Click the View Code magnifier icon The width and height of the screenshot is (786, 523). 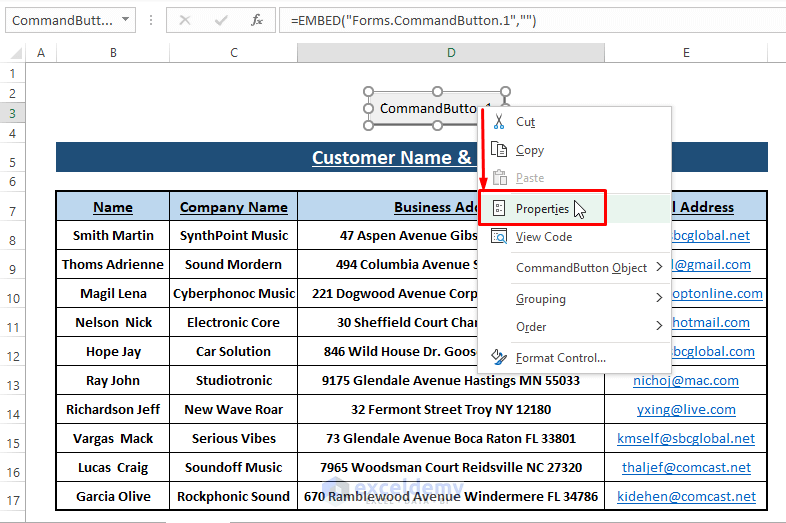(498, 237)
